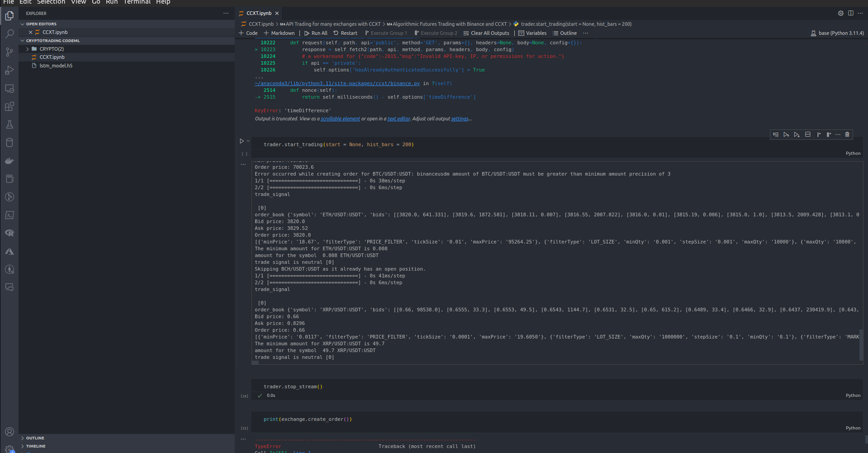Image resolution: width=868 pixels, height=453 pixels.
Task: Open the View menu
Action: tap(78, 2)
